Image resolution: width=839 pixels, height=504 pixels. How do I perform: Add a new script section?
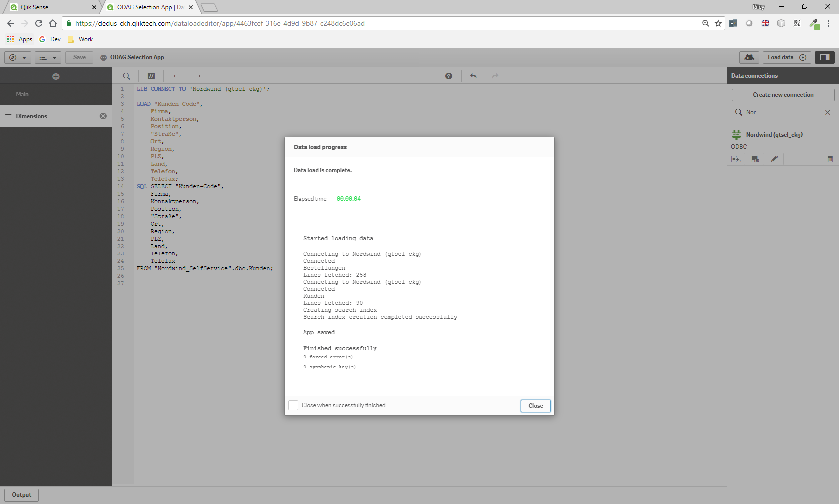[56, 76]
